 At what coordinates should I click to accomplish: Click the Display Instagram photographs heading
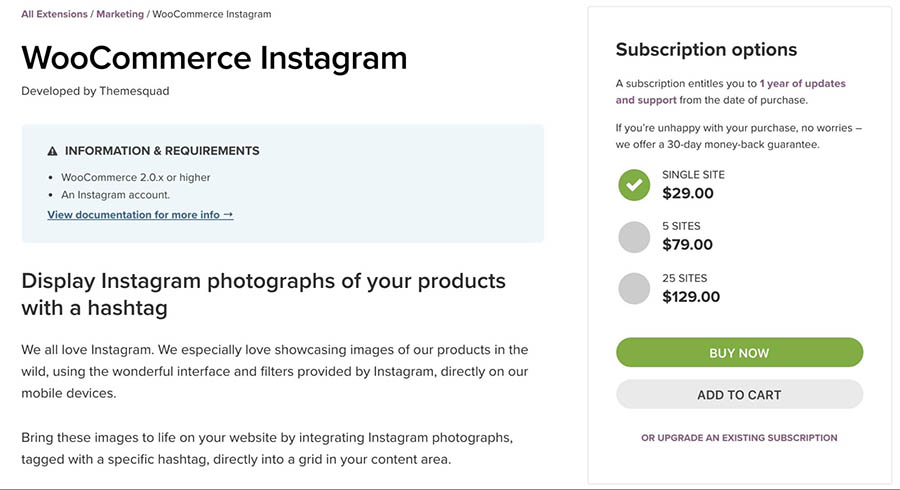[263, 294]
